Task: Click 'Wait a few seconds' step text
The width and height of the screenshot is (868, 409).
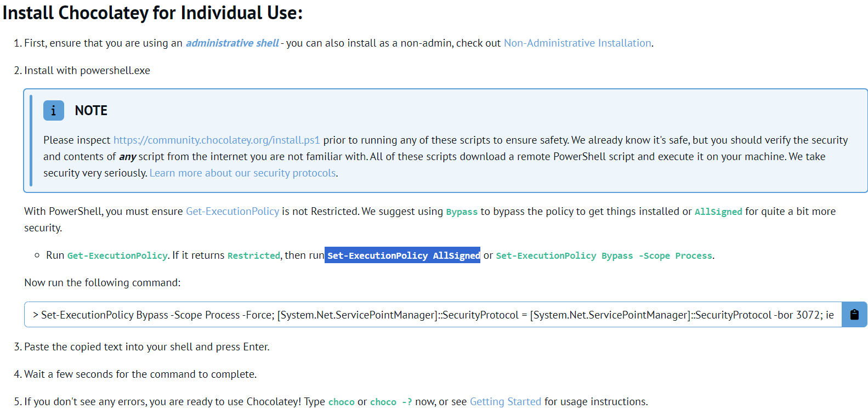Action: (x=140, y=374)
